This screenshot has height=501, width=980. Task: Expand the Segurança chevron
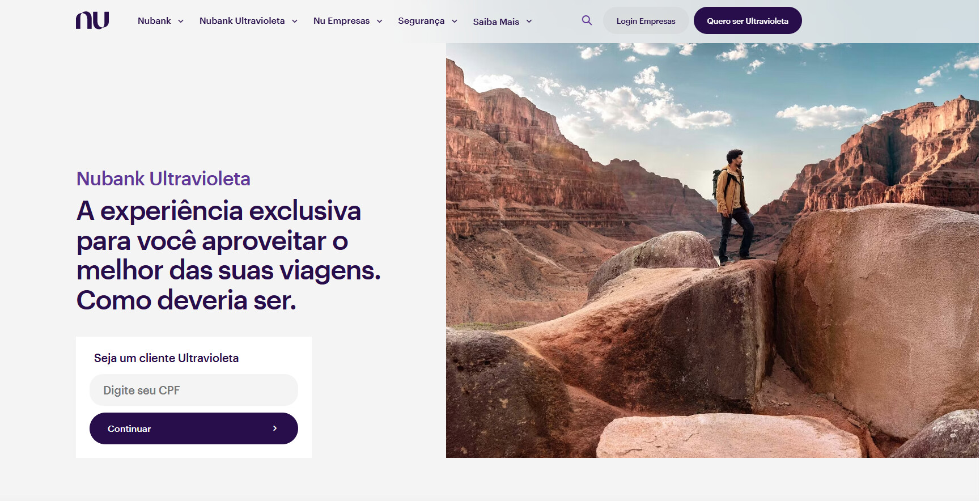(x=455, y=21)
